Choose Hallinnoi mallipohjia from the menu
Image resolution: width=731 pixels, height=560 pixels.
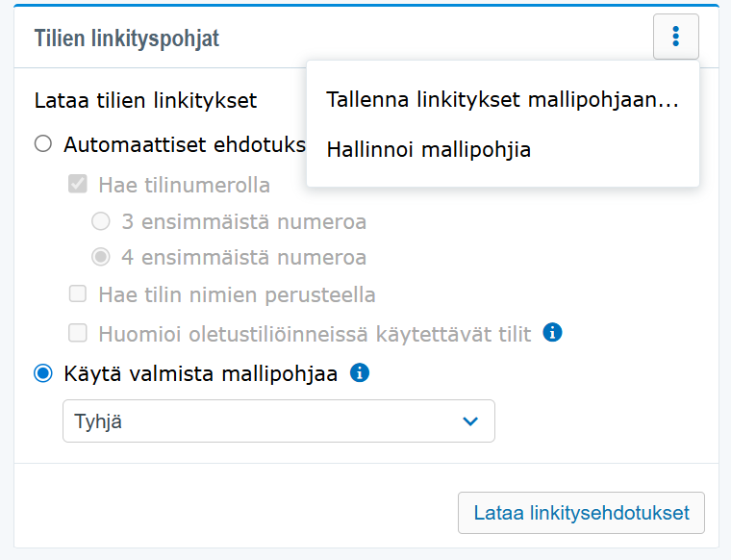[x=428, y=150]
